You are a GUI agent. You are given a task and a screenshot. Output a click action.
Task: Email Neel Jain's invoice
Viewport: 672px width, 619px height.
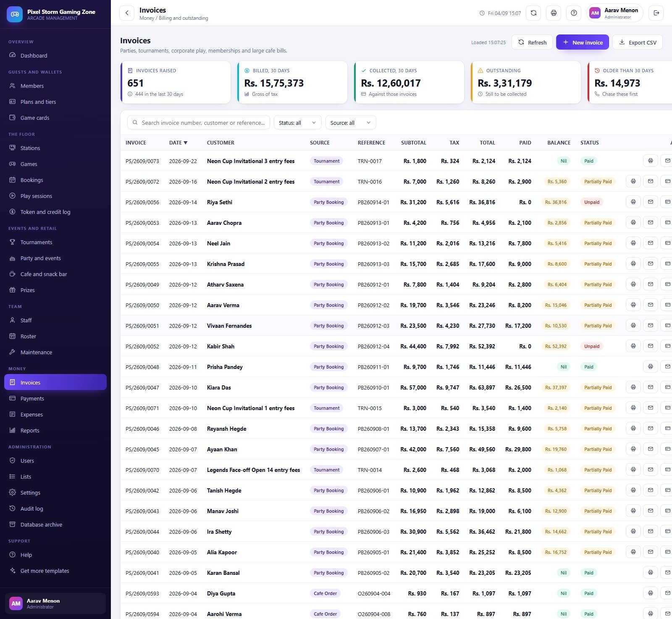[651, 243]
